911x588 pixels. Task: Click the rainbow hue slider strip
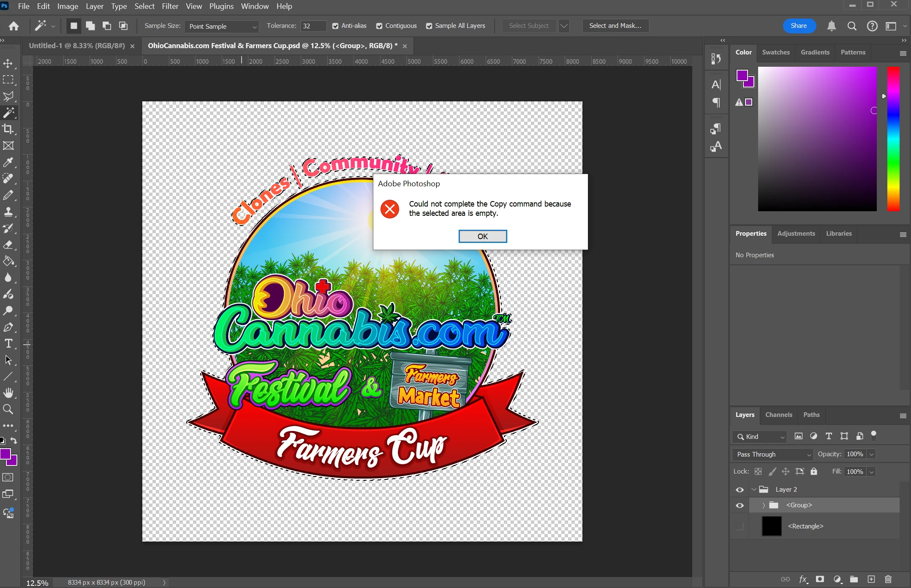[893, 139]
